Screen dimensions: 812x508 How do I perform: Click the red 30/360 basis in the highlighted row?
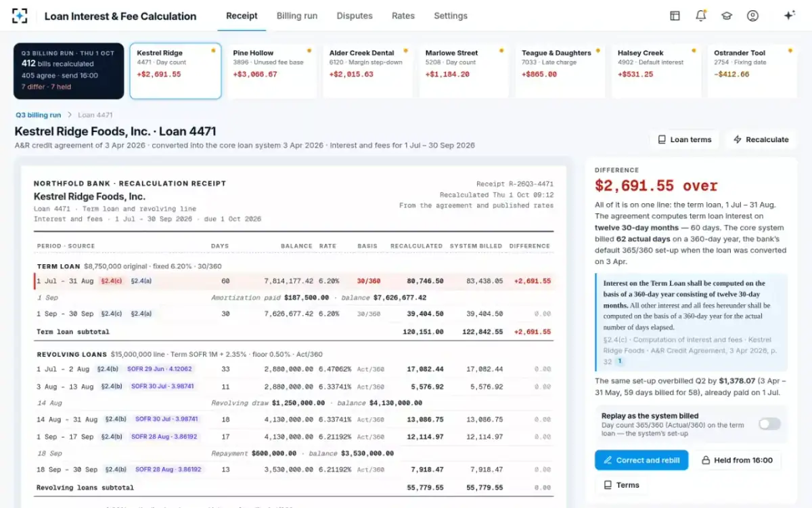coord(368,280)
